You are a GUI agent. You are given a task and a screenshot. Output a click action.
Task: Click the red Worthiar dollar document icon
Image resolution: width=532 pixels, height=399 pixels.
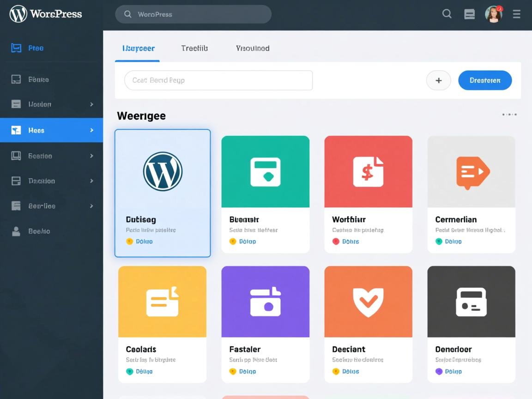tap(368, 172)
